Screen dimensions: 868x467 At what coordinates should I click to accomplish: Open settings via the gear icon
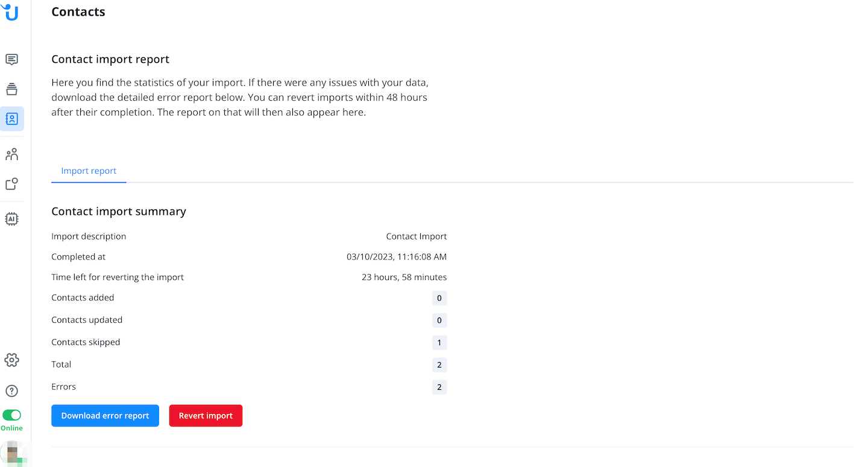11,360
